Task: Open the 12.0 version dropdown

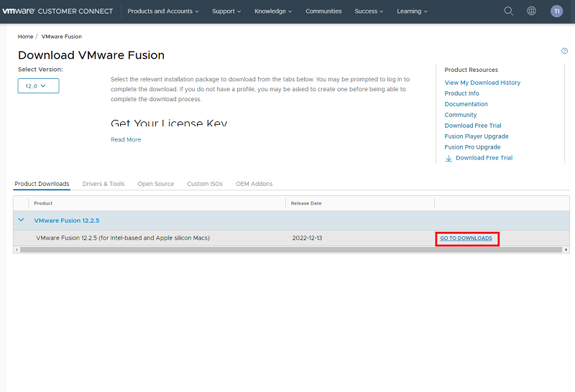Action: (39, 85)
